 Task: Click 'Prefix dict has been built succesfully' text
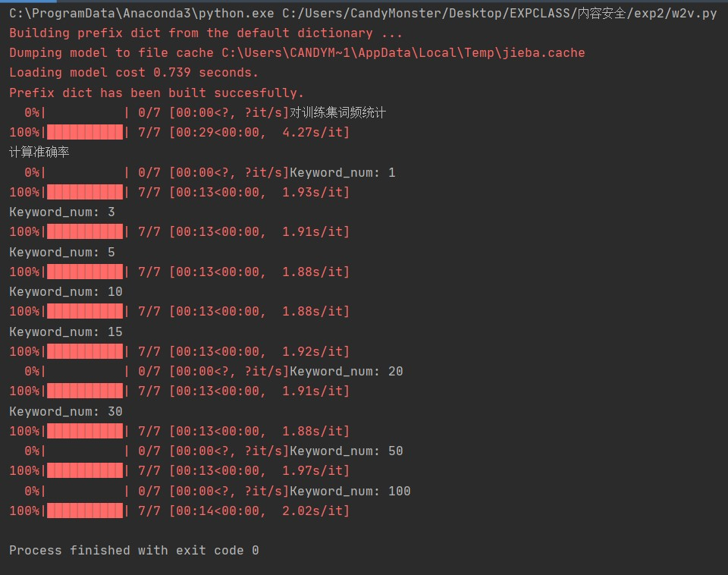156,93
